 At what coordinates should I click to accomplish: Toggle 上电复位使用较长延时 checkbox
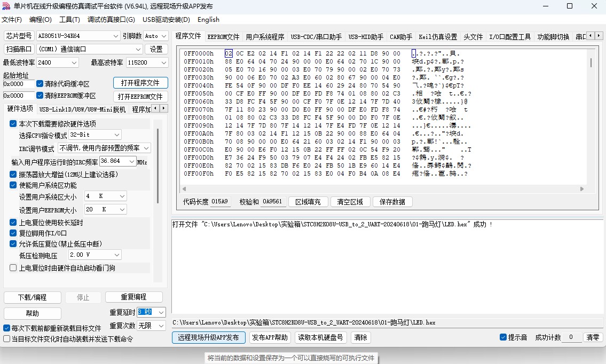click(13, 222)
